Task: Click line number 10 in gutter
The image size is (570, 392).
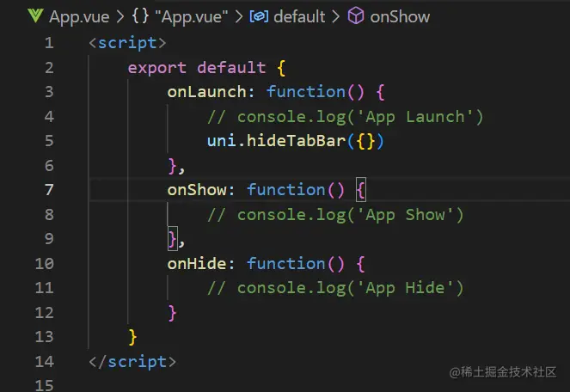Action: pyautogui.click(x=45, y=263)
